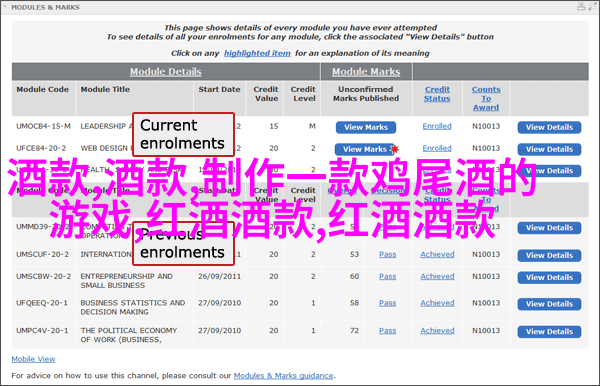600x386 pixels.
Task: Click N10013 in the UMOCB4-15-M row
Action: (x=486, y=126)
